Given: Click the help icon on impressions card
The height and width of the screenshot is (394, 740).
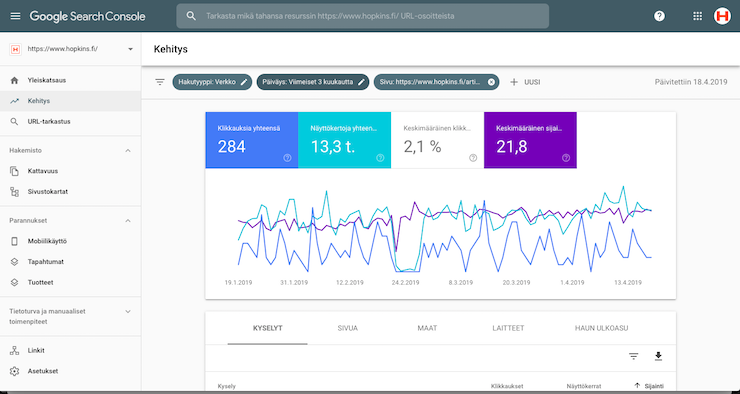Looking at the screenshot, I should point(380,158).
